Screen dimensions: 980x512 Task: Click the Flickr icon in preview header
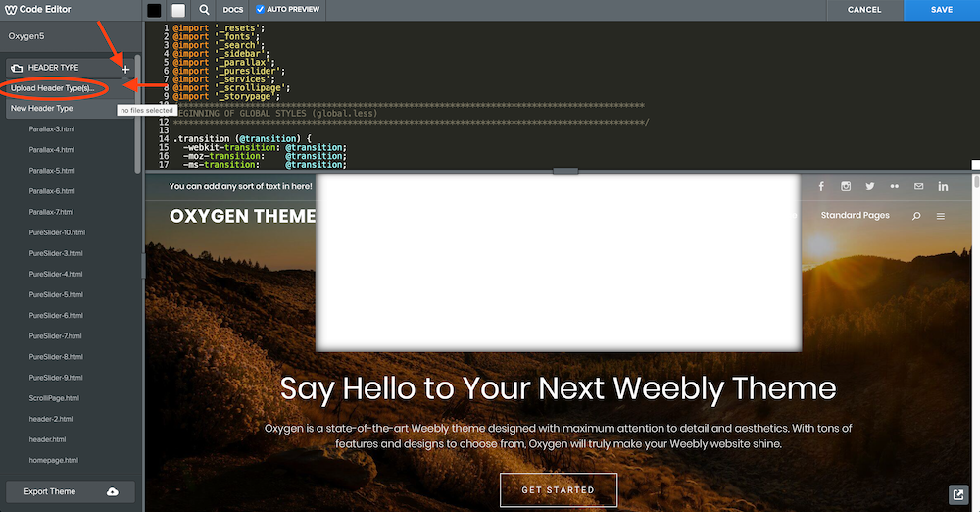(x=895, y=186)
